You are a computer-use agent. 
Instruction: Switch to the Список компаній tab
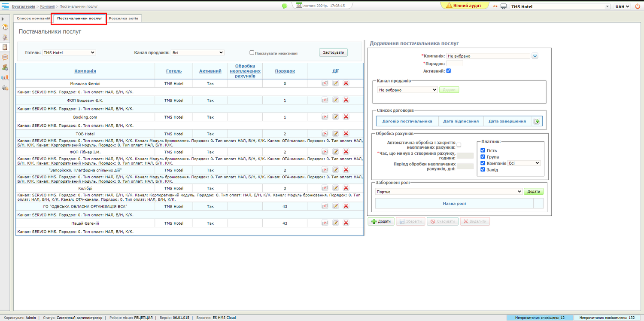[33, 18]
